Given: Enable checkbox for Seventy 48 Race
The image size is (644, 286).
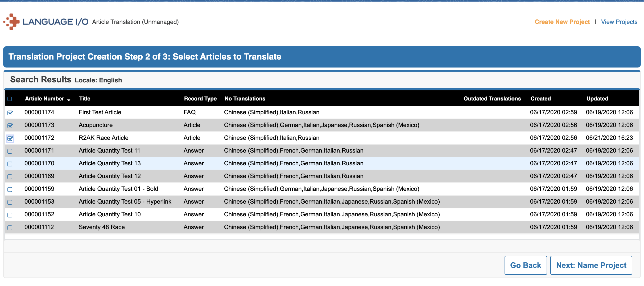Looking at the screenshot, I should (10, 228).
